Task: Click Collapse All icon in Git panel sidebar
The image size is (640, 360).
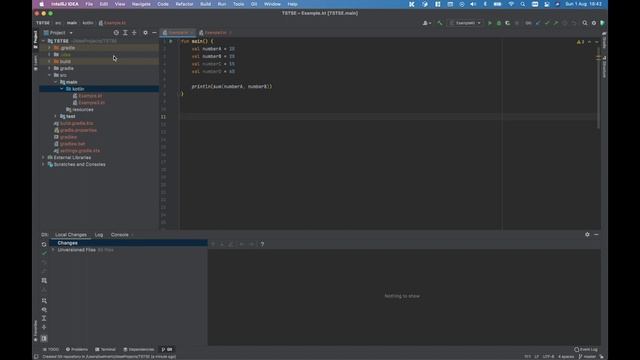Action: (44, 327)
